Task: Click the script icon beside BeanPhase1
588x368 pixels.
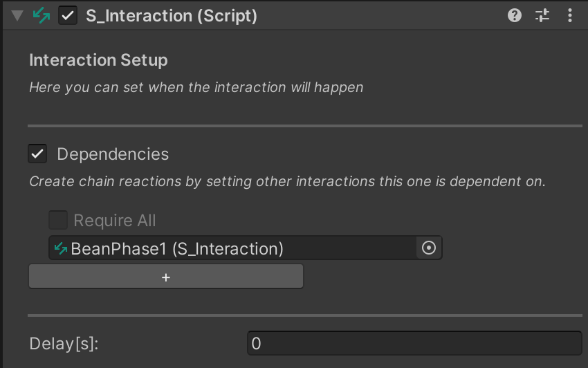Action: [x=61, y=248]
